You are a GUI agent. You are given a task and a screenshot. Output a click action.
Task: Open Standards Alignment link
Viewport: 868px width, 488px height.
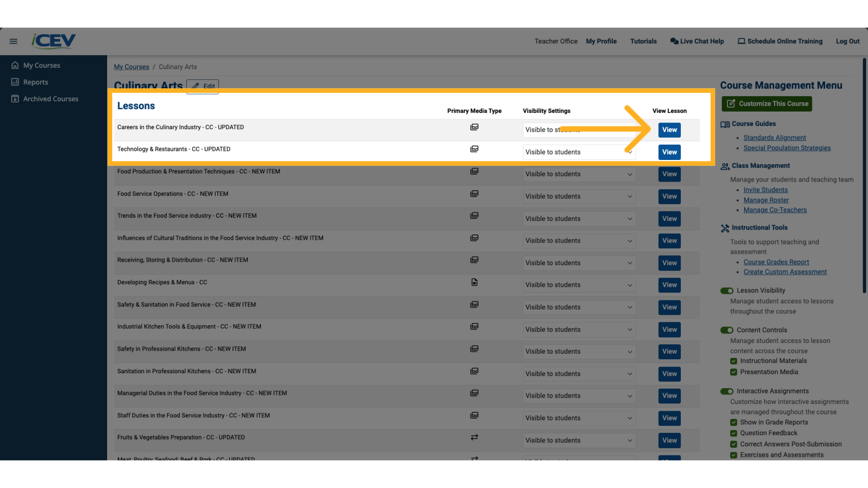774,138
